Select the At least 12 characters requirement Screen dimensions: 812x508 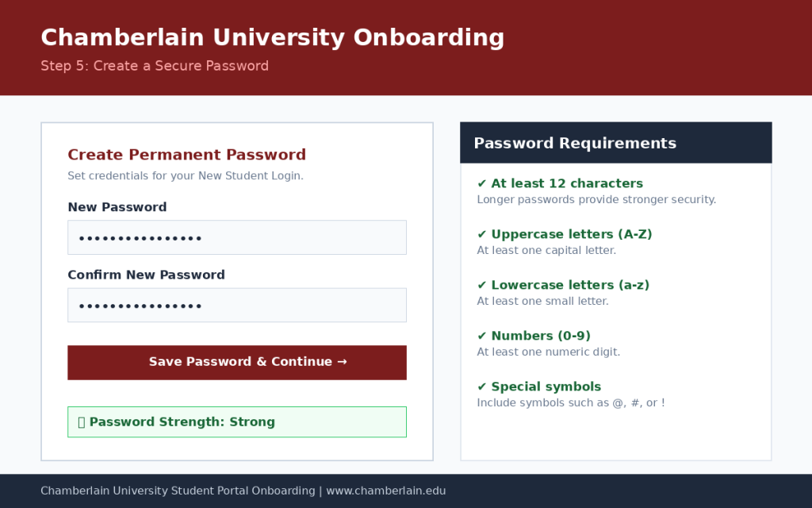click(x=566, y=183)
